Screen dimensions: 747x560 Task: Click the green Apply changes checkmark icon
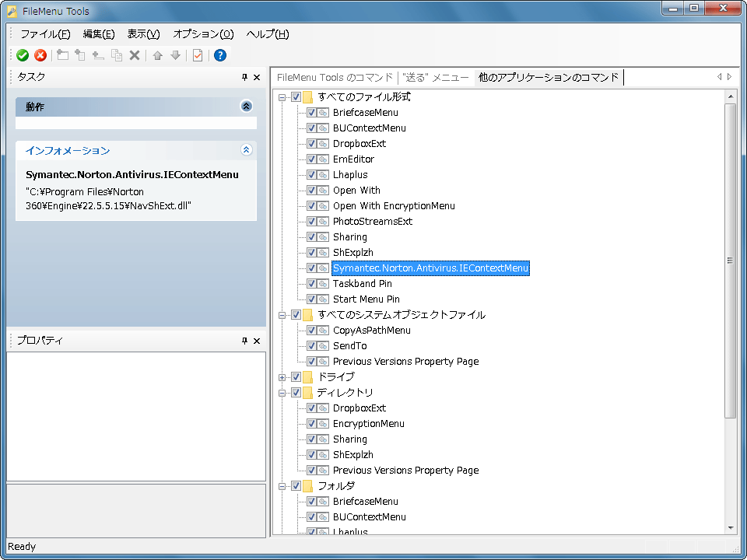tap(23, 55)
